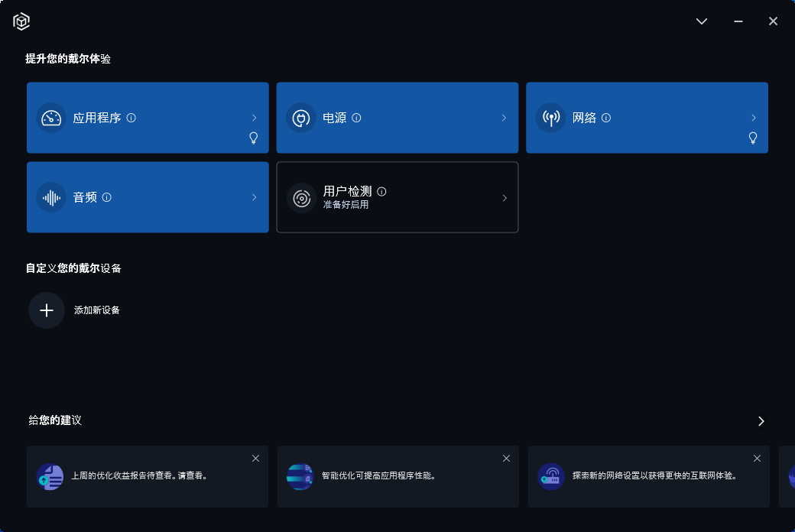Open the 用户检测 label

point(347,191)
